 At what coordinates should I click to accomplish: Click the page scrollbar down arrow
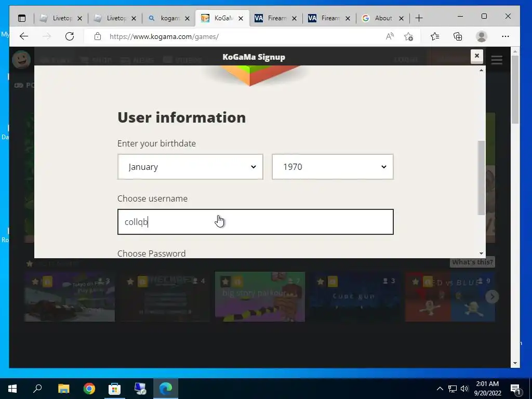[515, 363]
